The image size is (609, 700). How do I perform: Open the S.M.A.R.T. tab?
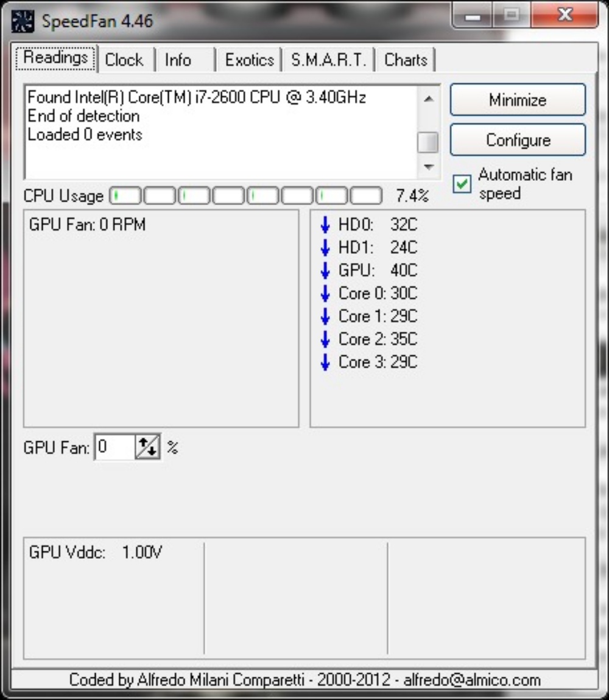(x=328, y=60)
